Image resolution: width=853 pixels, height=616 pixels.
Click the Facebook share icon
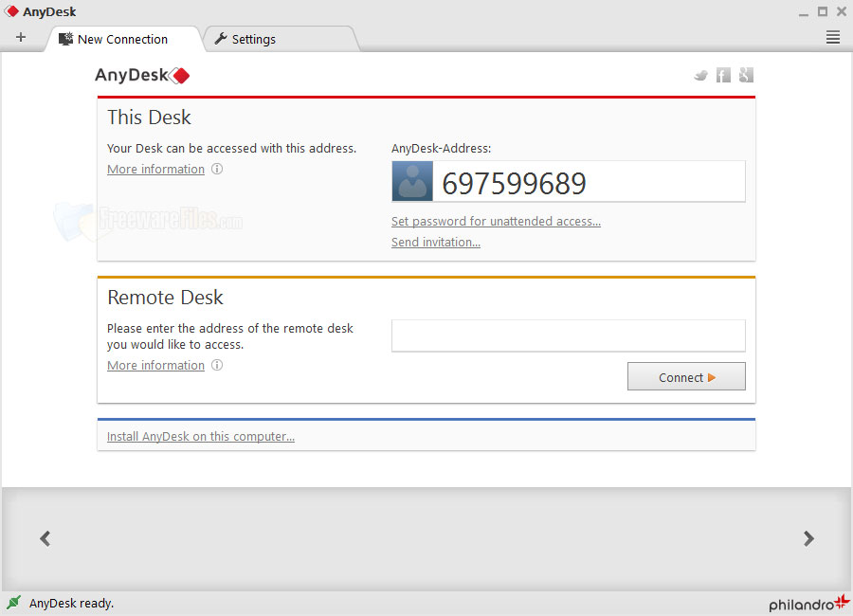(723, 75)
